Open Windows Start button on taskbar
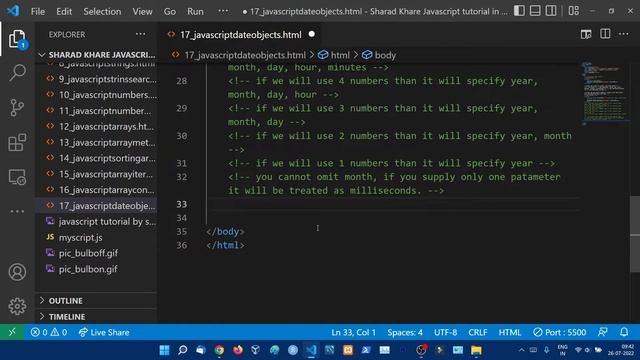Image resolution: width=640 pixels, height=360 pixels. pyautogui.click(x=164, y=350)
